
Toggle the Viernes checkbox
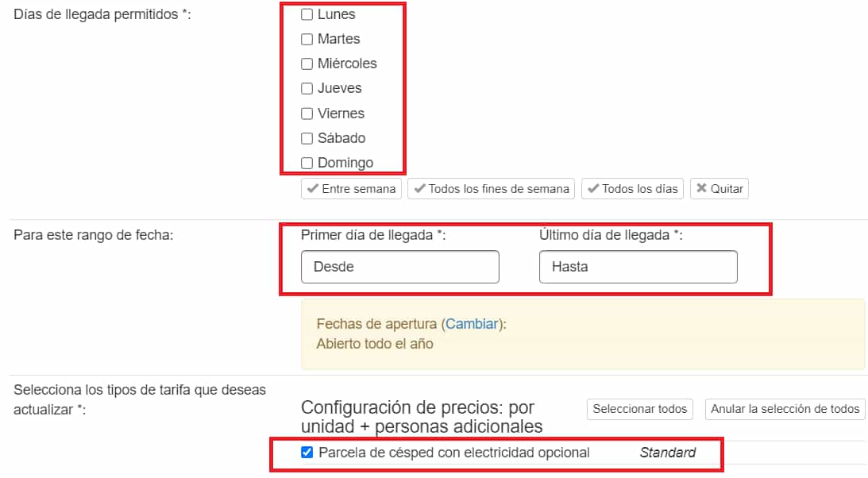307,114
